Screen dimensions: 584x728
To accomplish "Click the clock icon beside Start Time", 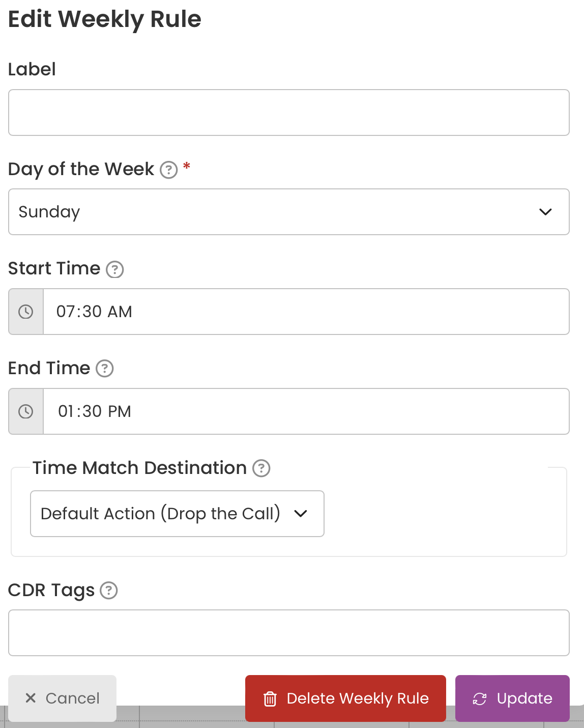I will [26, 312].
